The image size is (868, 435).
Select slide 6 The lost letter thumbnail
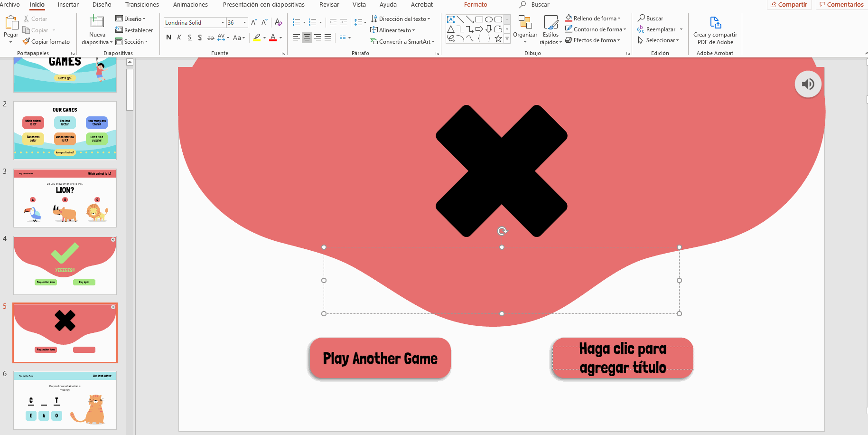(65, 400)
